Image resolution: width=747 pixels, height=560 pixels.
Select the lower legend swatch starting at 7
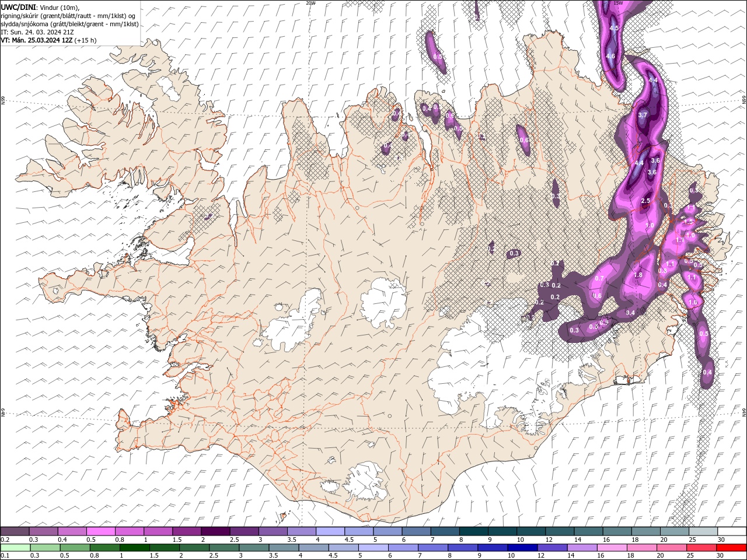[433, 548]
